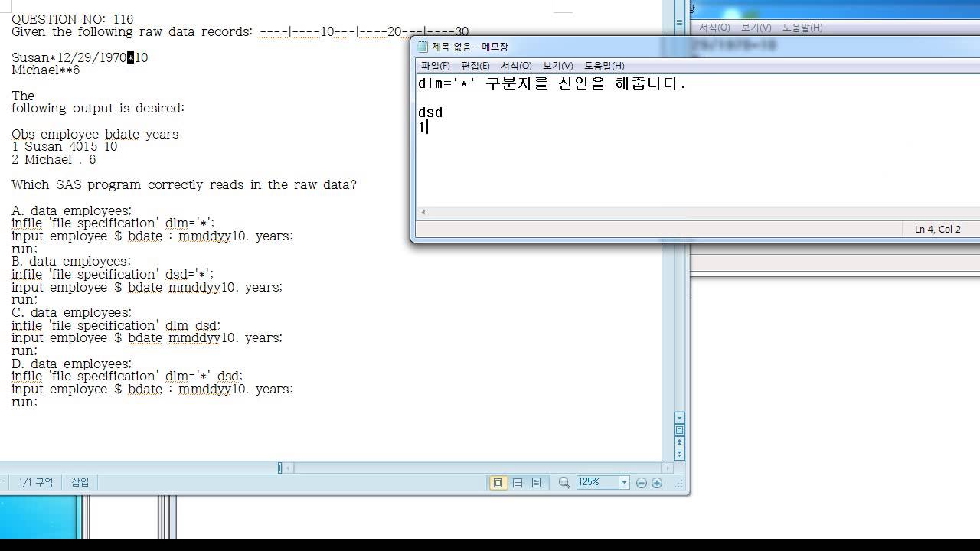980x551 pixels.
Task: Click the window split handle on horizontal scrollbar
Action: point(280,468)
